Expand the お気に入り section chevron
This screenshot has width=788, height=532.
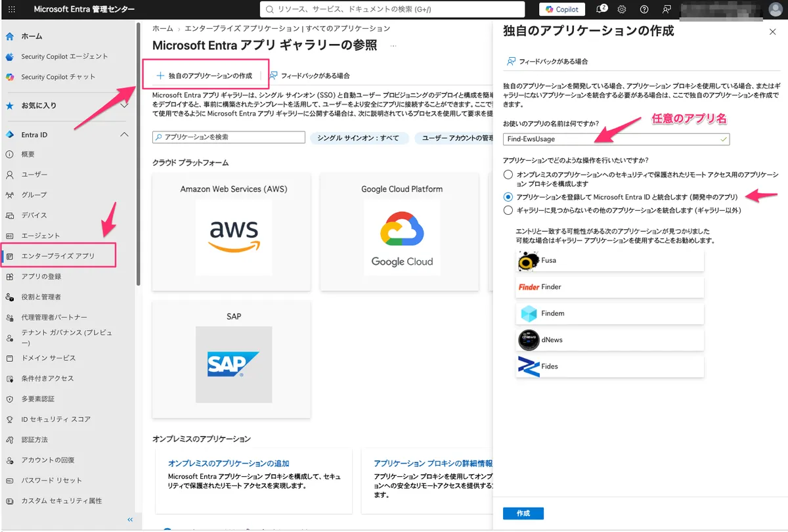124,105
